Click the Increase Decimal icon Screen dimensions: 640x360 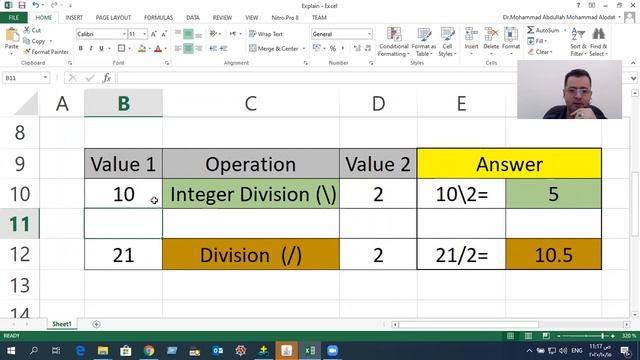pos(357,49)
